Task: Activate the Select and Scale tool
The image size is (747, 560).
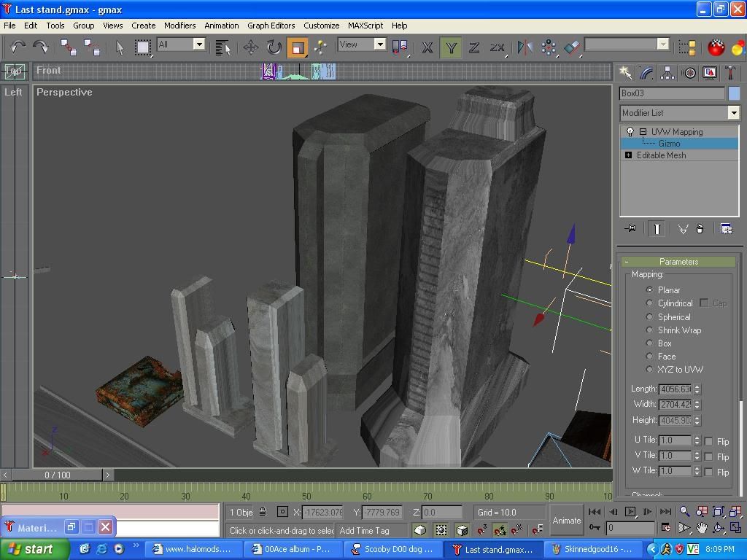Action: pyautogui.click(x=298, y=47)
